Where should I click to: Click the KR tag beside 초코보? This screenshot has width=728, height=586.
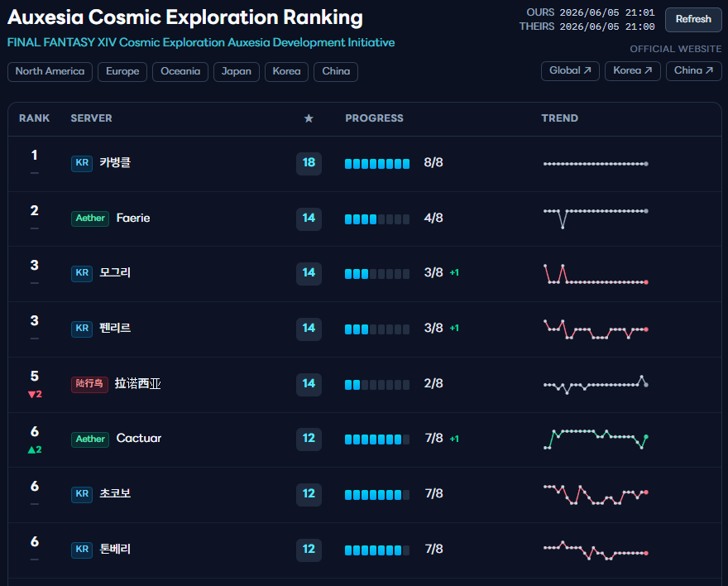point(82,493)
